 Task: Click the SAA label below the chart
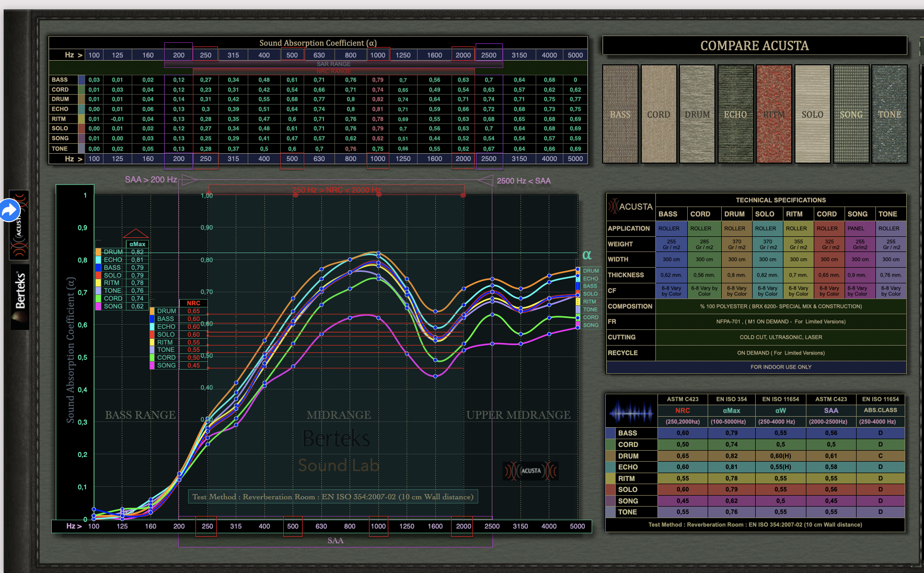click(x=336, y=541)
